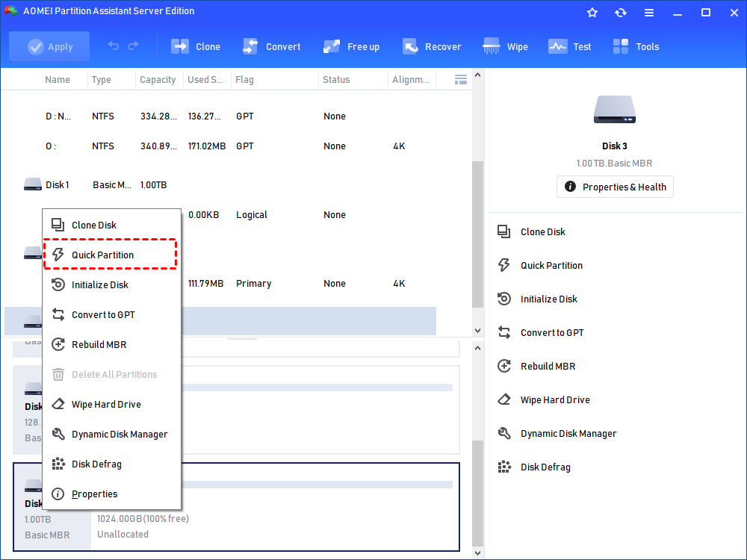Redo the pending operation
This screenshot has height=560, width=747.
tap(134, 46)
